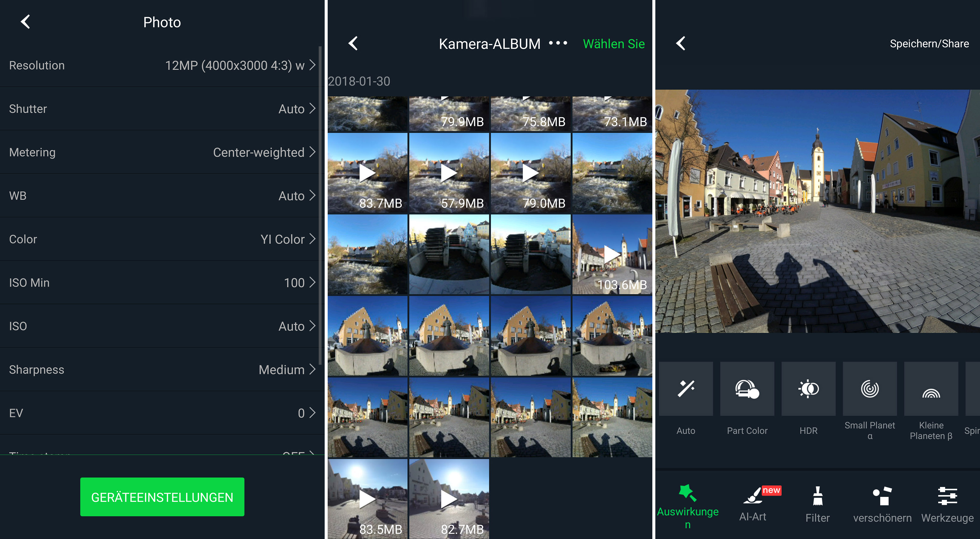Select the Part Color effect
The width and height of the screenshot is (980, 539).
747,389
